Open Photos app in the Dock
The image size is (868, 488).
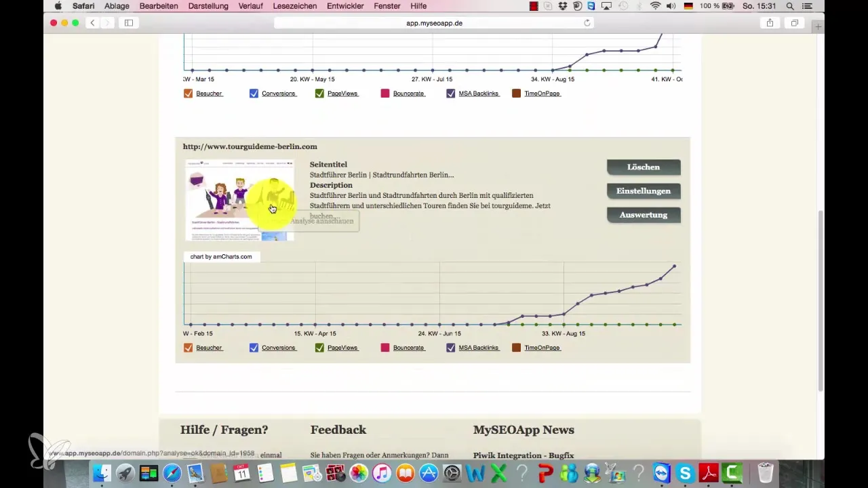click(359, 472)
